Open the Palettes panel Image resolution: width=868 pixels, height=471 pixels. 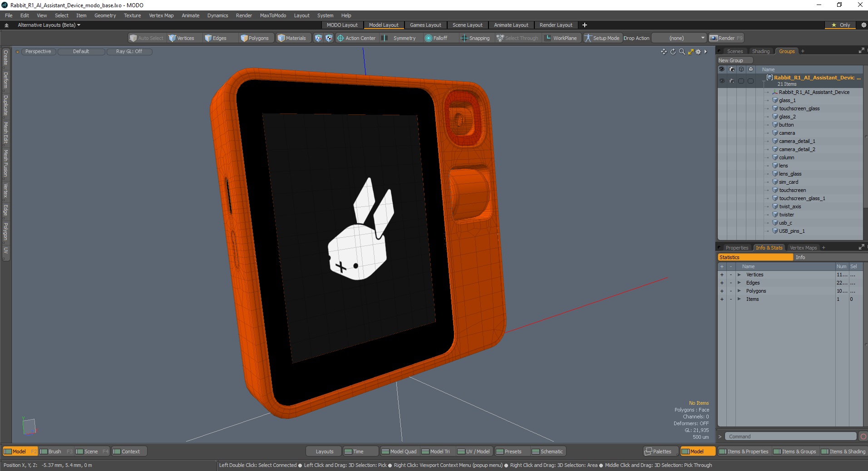[x=661, y=451]
